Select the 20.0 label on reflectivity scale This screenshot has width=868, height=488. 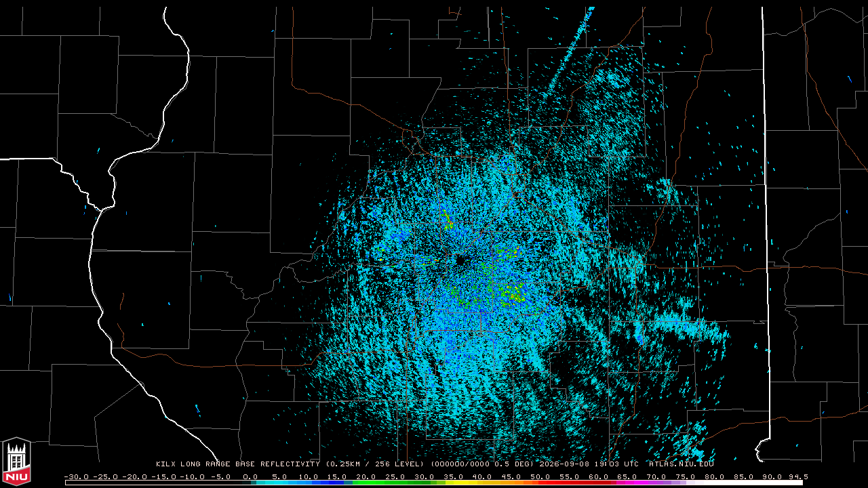click(366, 476)
